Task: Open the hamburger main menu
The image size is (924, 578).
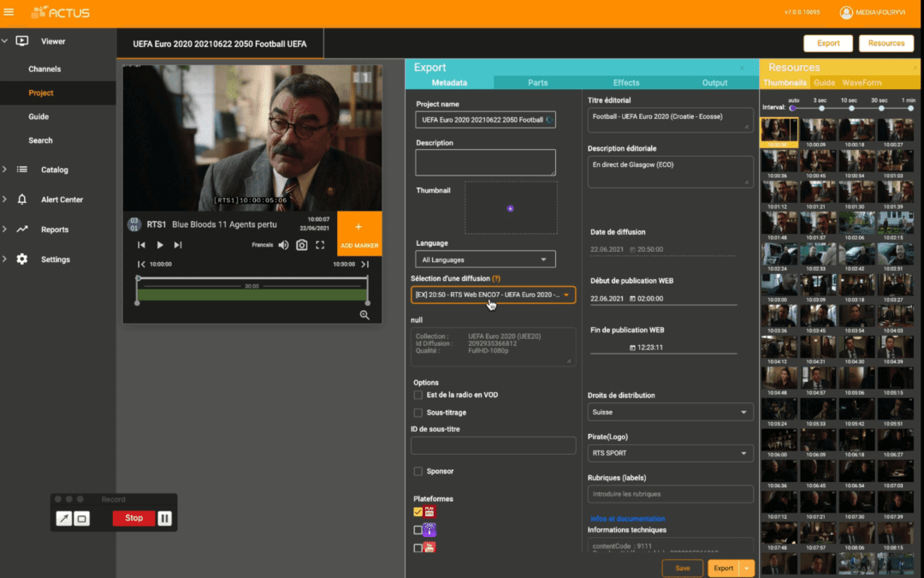Action: click(9, 12)
